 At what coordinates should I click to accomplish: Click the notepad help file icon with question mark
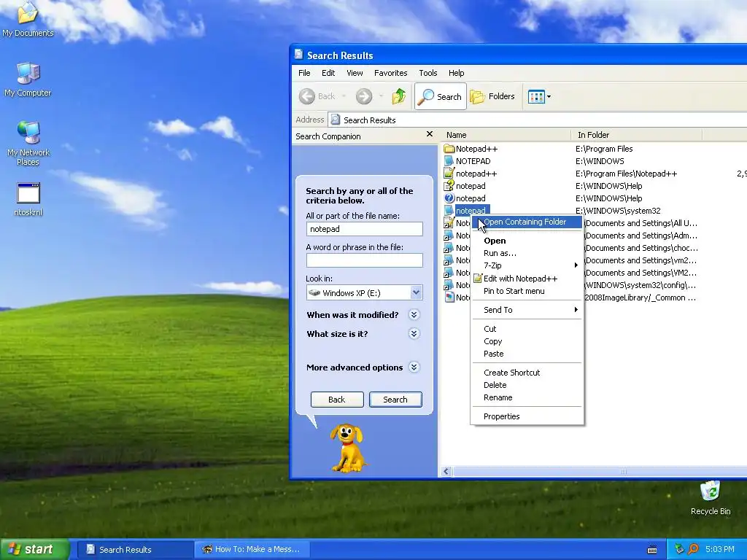[449, 186]
